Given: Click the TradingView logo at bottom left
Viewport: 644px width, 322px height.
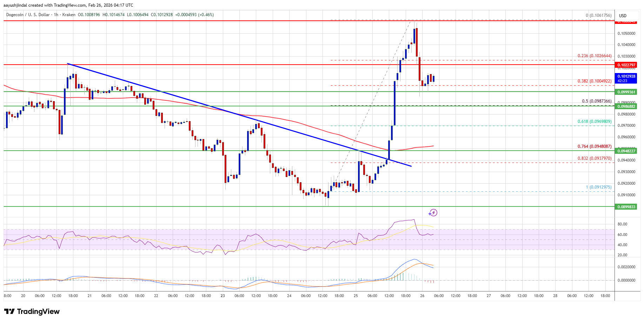Looking at the screenshot, I should click(x=32, y=311).
